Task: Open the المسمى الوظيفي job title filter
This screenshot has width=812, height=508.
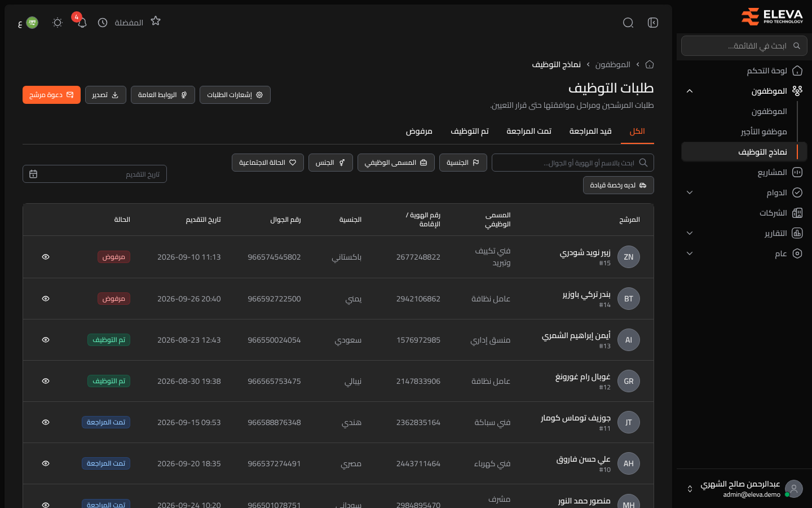Action: [x=396, y=163]
